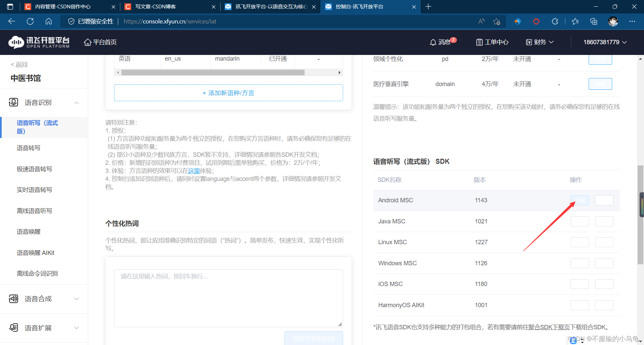Click right-hand action button in Android MSC row
Screen dimensions: 644x345
click(x=604, y=200)
